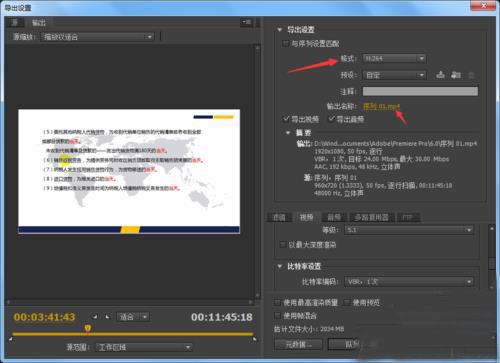Open the 比特率编码 VBR dropdown
The height and width of the screenshot is (363, 500).
(409, 282)
